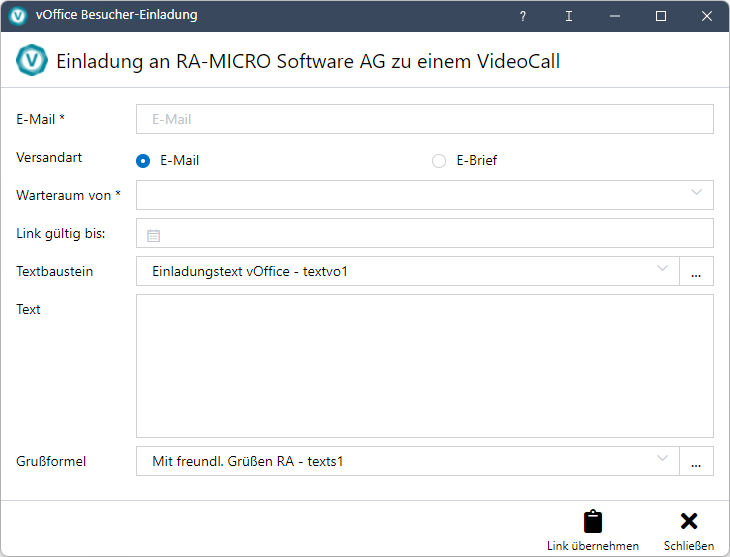Click the text cursor icon in title bar

(x=568, y=16)
